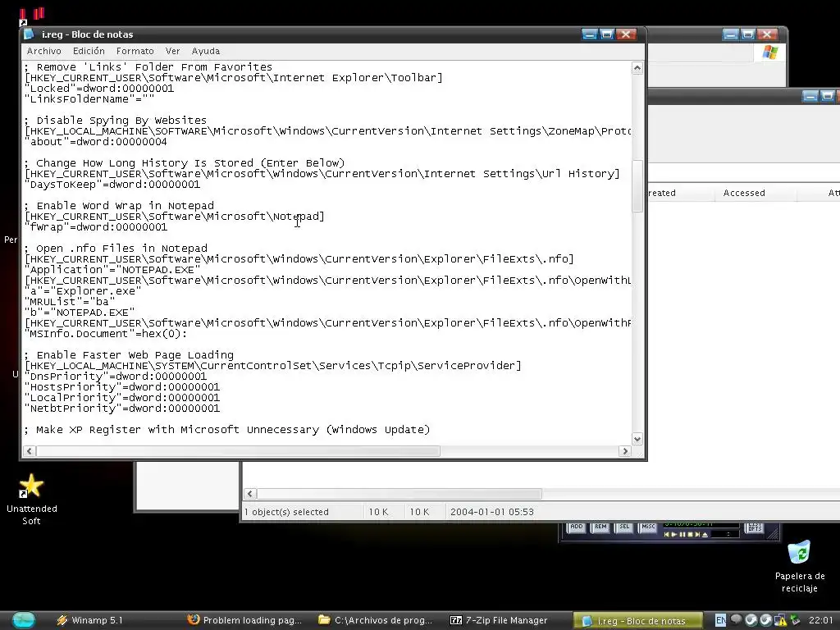The height and width of the screenshot is (630, 840).
Task: Click the Windows flag logo in the background window
Action: pos(769,52)
